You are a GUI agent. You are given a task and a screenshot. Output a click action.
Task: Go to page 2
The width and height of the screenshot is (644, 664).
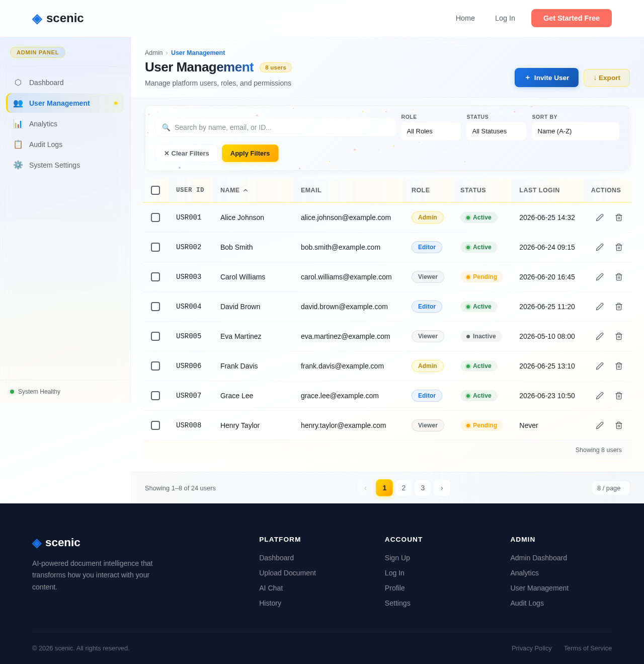pos(404,488)
